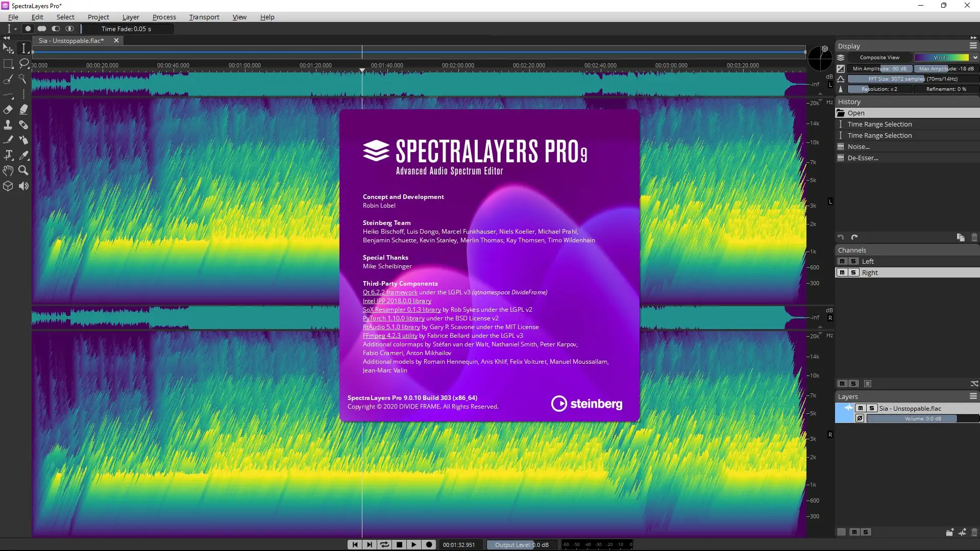Choose the healing bandage tool
Viewport: 980px width, 551px height.
click(x=23, y=125)
